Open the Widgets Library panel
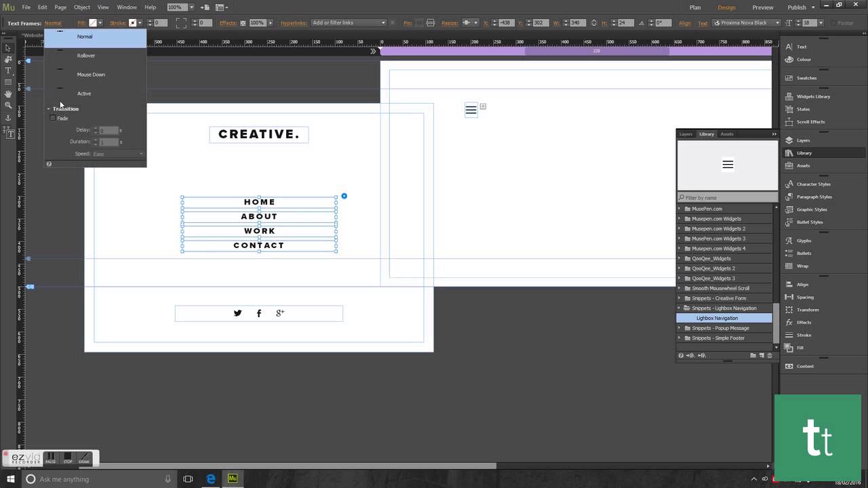The height and width of the screenshot is (488, 868). [x=813, y=96]
